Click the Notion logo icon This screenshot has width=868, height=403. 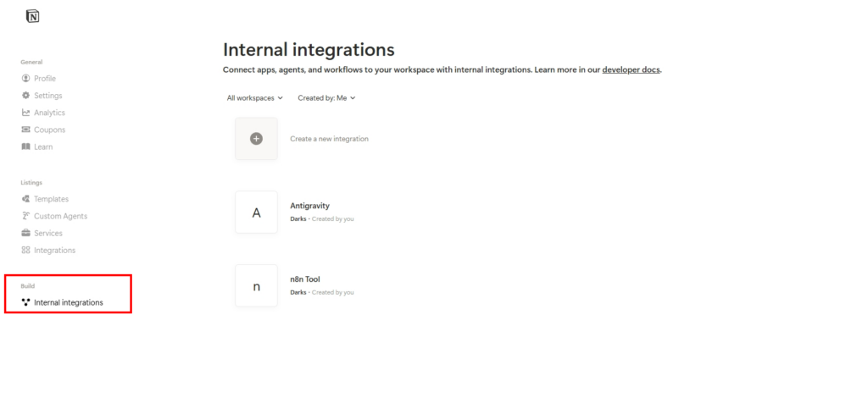click(x=33, y=16)
